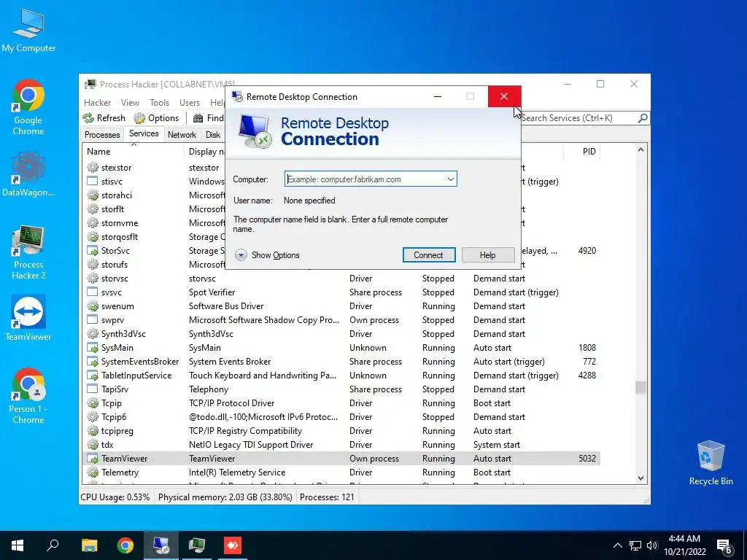
Task: Click the Connect button
Action: 428,254
